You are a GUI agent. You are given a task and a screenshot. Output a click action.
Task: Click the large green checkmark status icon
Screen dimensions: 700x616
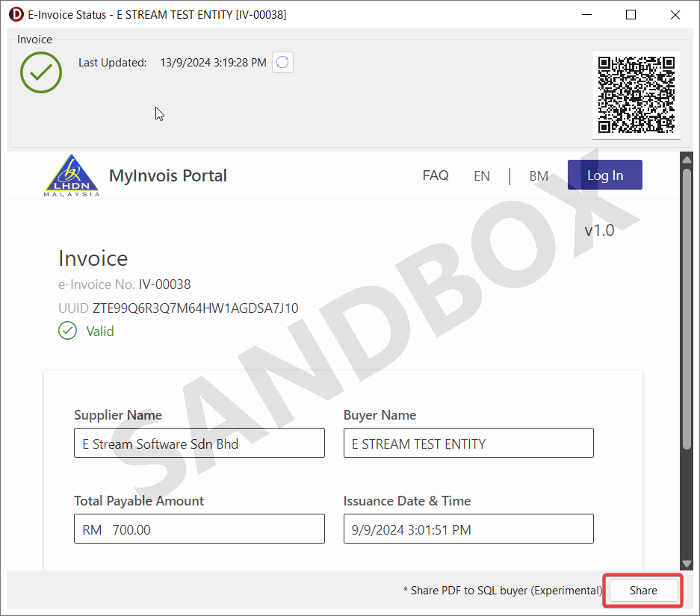(41, 72)
